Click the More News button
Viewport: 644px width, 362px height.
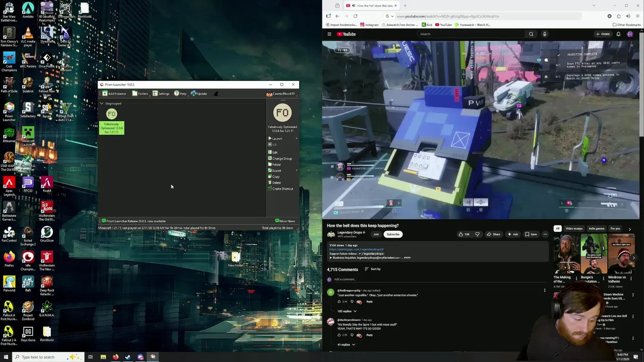285,221
